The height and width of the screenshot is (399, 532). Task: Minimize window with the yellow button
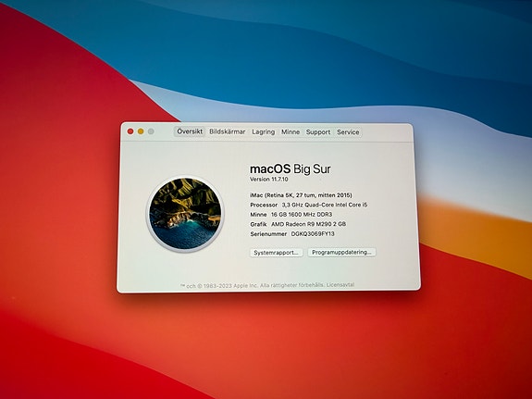tap(141, 131)
